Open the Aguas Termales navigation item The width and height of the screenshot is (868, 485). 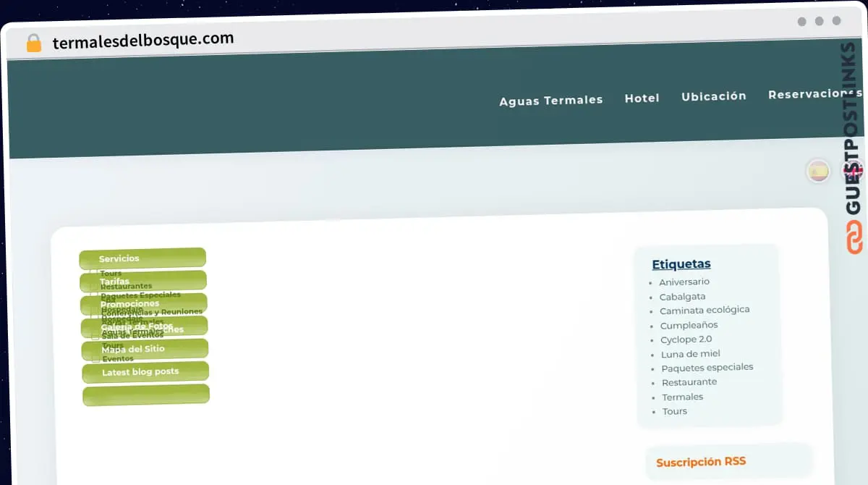pyautogui.click(x=550, y=100)
